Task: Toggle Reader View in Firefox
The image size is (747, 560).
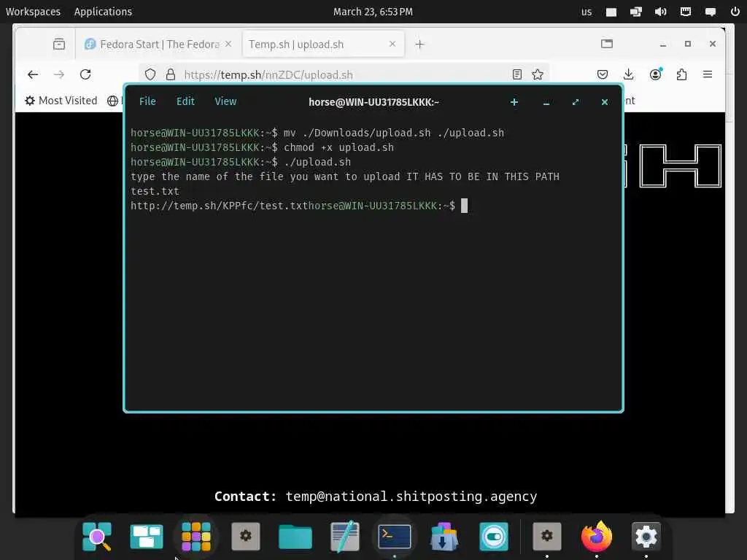Action: tap(517, 74)
